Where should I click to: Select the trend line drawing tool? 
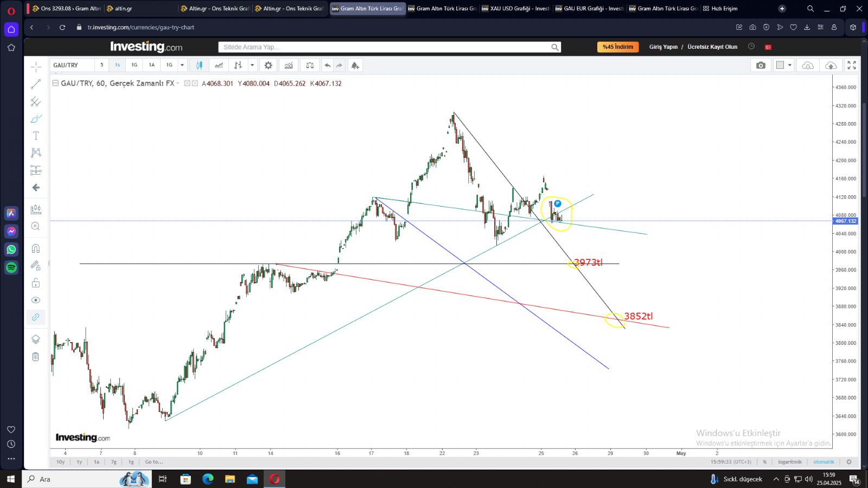point(36,84)
